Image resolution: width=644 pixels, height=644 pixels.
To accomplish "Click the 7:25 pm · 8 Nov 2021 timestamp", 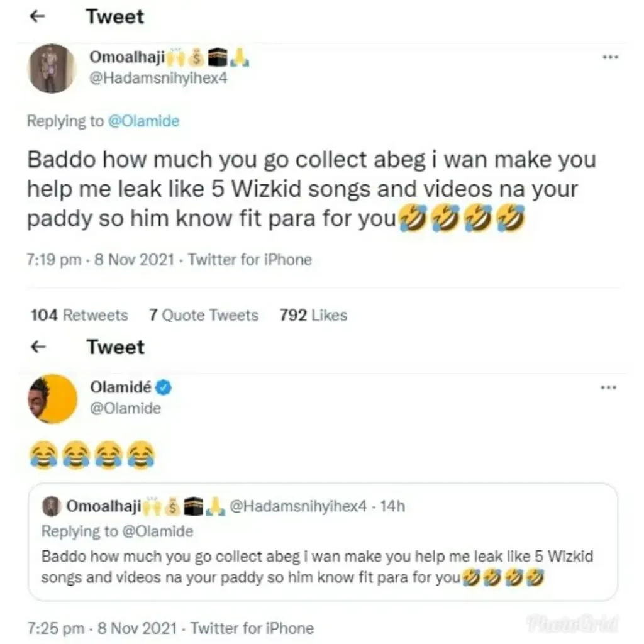I will (x=103, y=628).
